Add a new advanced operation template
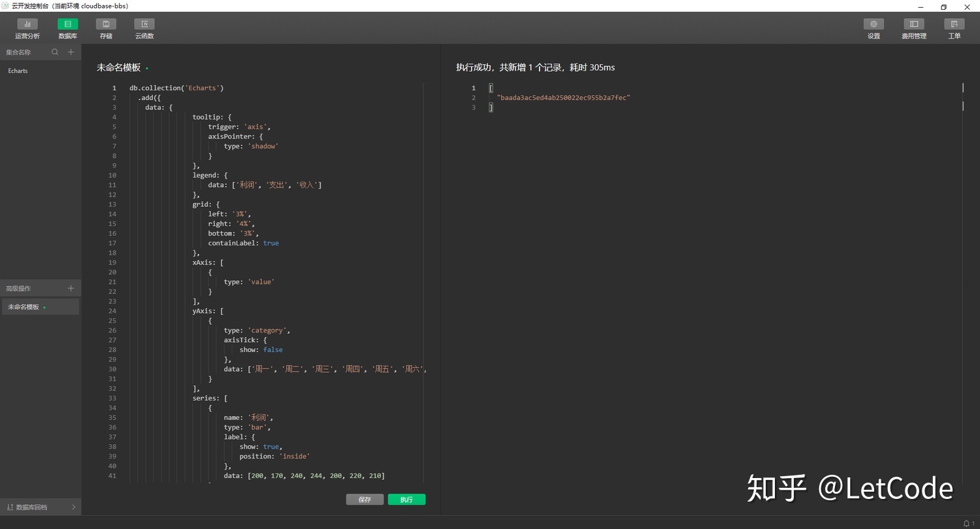The image size is (980, 529). pyautogui.click(x=71, y=288)
